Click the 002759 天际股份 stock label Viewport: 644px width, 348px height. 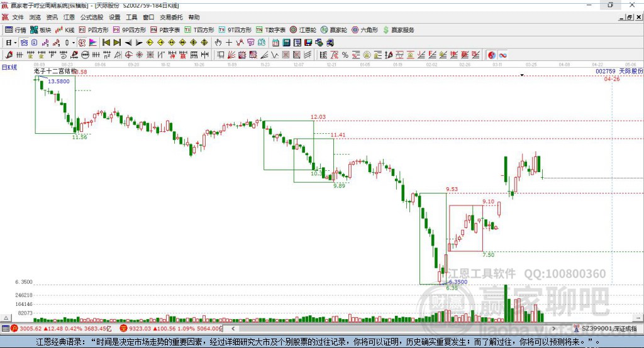click(619, 72)
